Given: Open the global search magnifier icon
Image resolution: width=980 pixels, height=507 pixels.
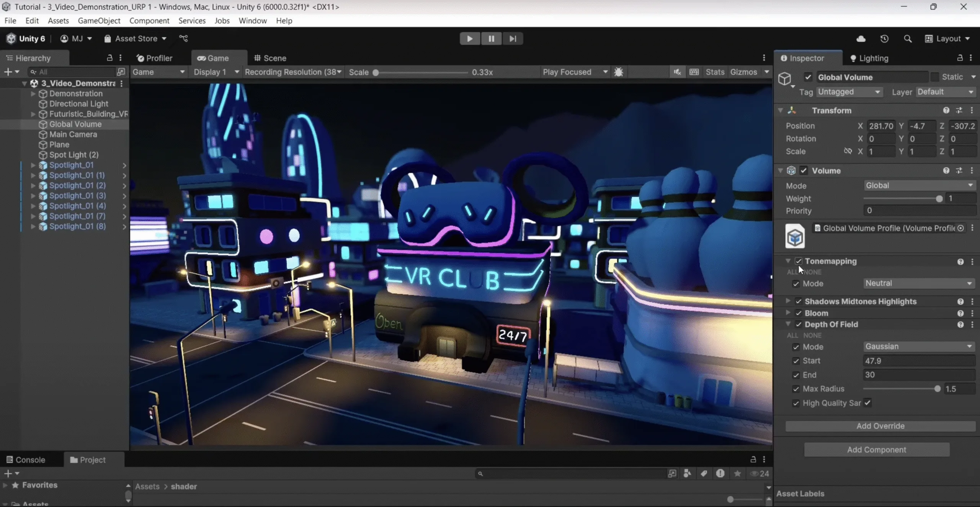Looking at the screenshot, I should click(x=908, y=39).
